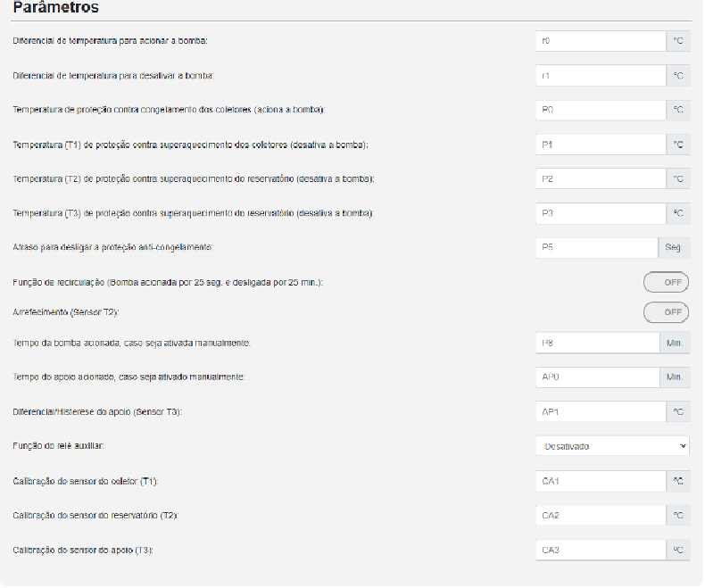Screen dimensions: 705x588
Task: Click the Seg. unit label beside P5
Action: [674, 247]
